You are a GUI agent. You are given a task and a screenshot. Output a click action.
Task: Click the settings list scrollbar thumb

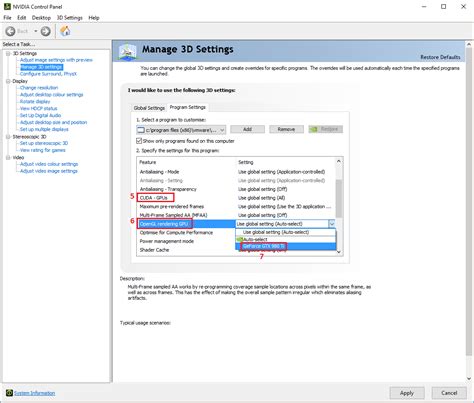click(339, 198)
